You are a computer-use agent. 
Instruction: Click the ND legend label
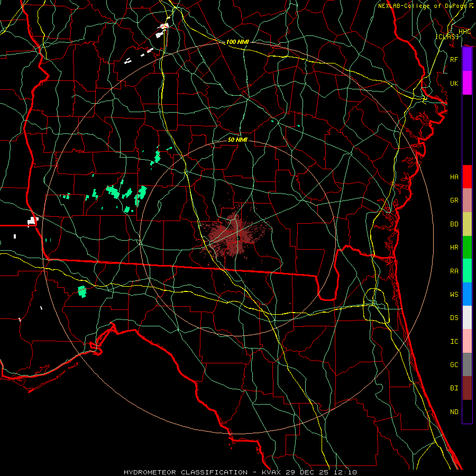point(454,412)
